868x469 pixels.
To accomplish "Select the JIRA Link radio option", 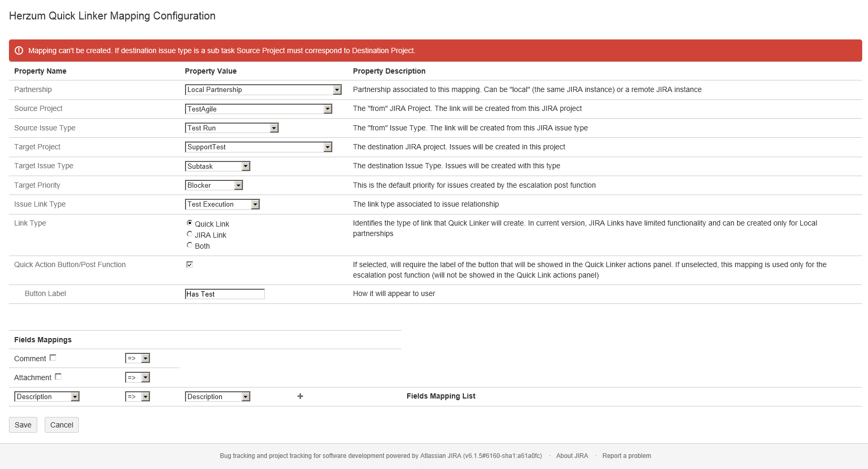I will click(x=190, y=234).
